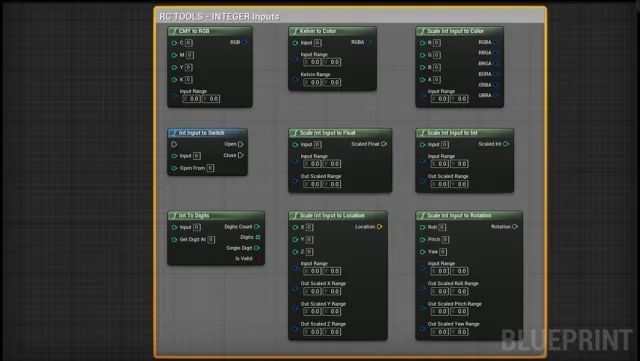Click the Y value field on CMY to RGB
The height and width of the screenshot is (361, 640).
pyautogui.click(x=189, y=67)
